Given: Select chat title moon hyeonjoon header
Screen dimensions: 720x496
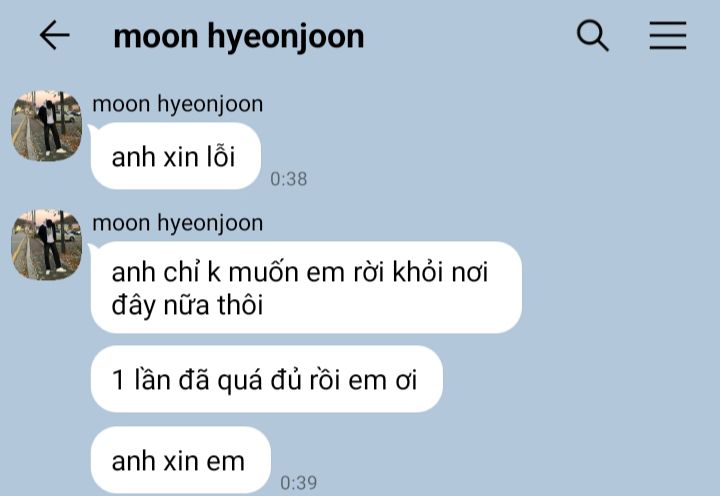Looking at the screenshot, I should click(239, 36).
